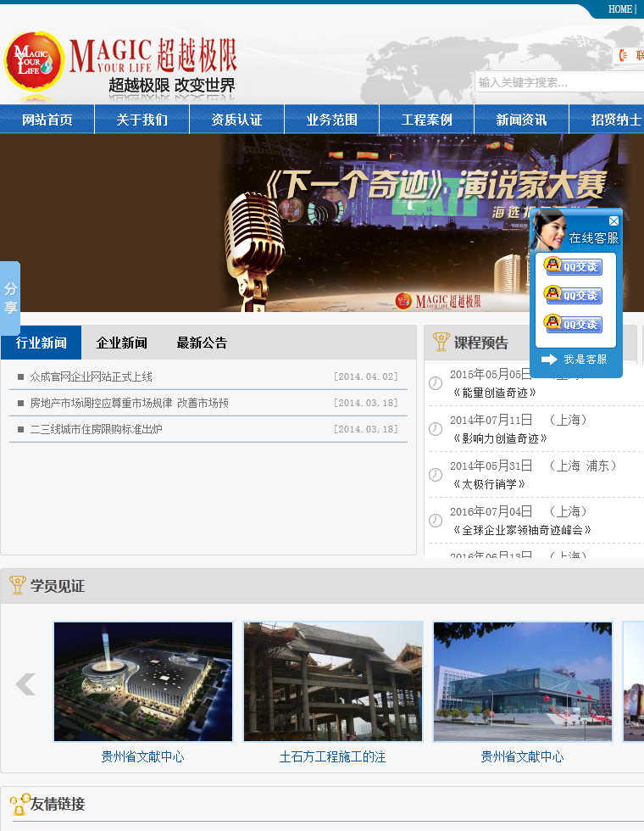
Task: Switch to 行业新闻 tab
Action: click(42, 343)
